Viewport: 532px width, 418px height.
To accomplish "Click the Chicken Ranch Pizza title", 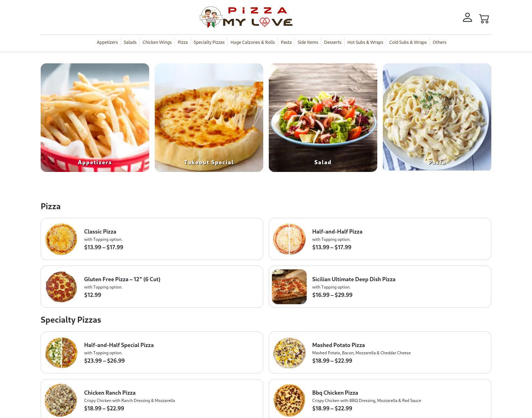I will click(x=110, y=393).
